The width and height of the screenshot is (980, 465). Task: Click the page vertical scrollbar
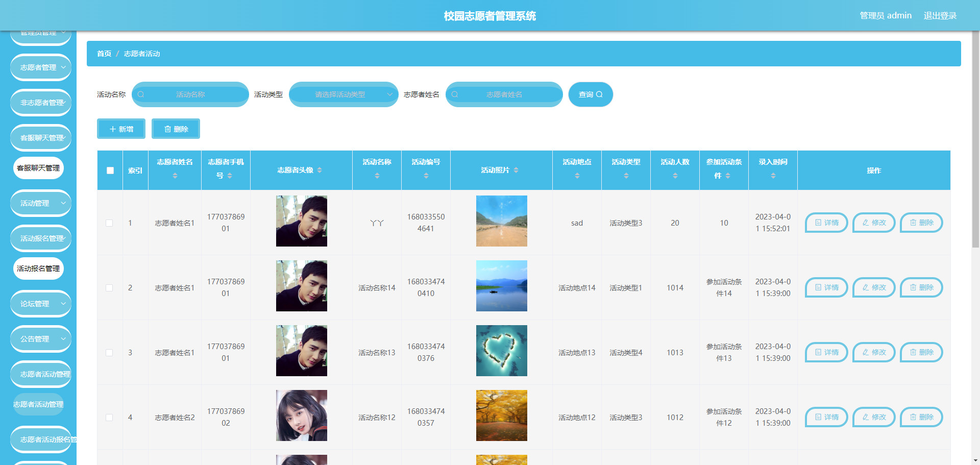coord(975,139)
